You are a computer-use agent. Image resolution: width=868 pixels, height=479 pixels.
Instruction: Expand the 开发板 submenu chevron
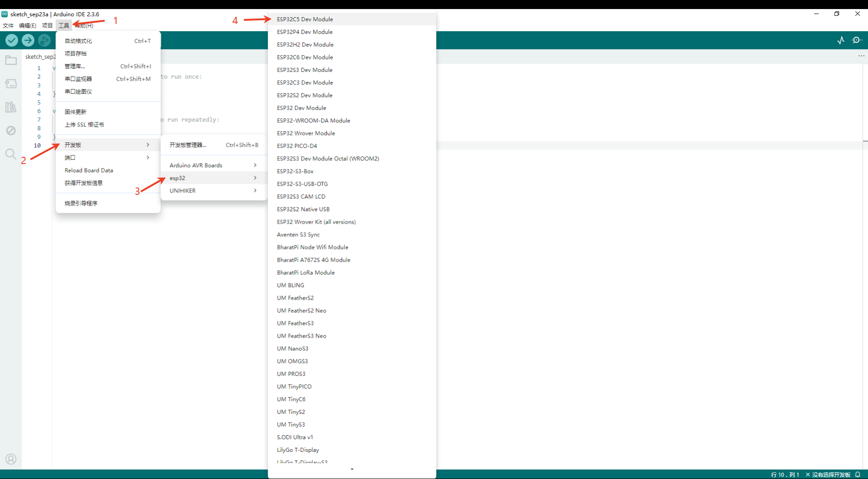click(148, 145)
